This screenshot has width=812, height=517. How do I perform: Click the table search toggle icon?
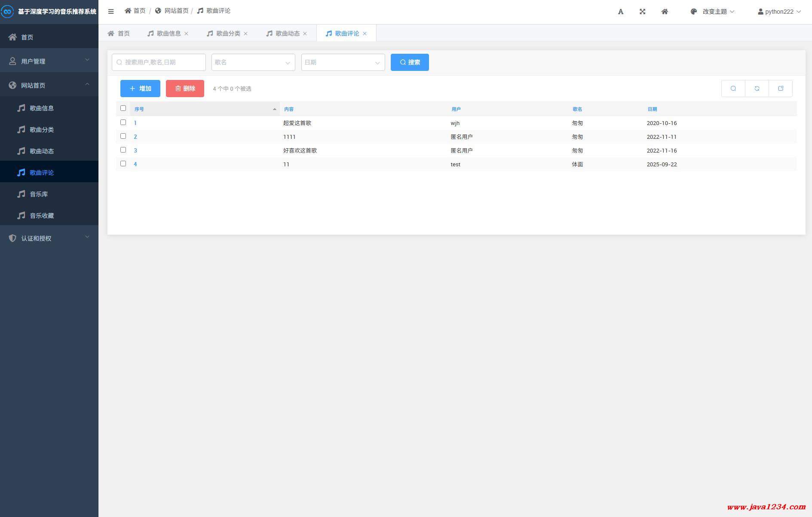(733, 89)
